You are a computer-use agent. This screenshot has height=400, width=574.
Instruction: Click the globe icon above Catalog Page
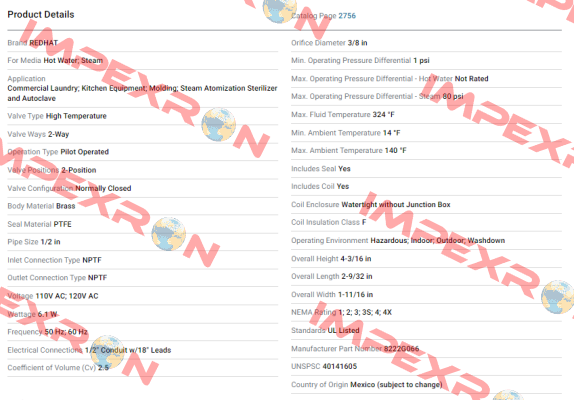click(x=280, y=10)
